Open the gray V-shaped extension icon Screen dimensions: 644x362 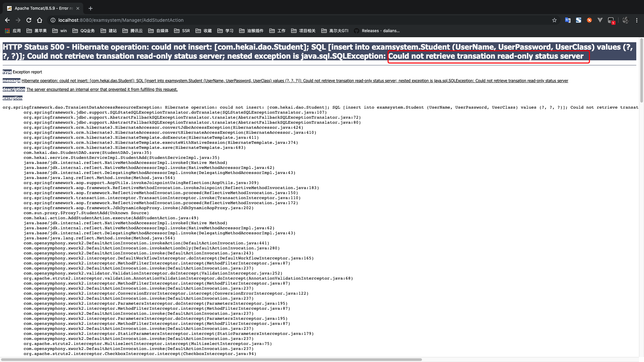[x=600, y=20]
